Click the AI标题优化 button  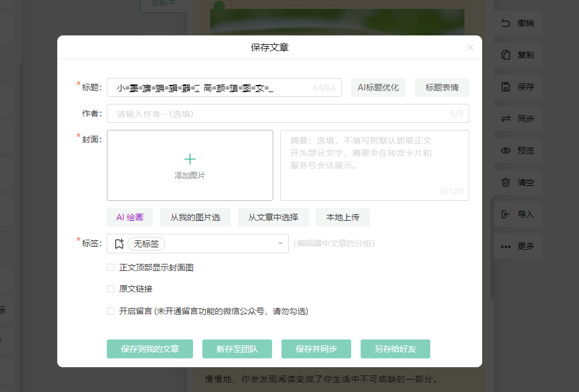(378, 87)
